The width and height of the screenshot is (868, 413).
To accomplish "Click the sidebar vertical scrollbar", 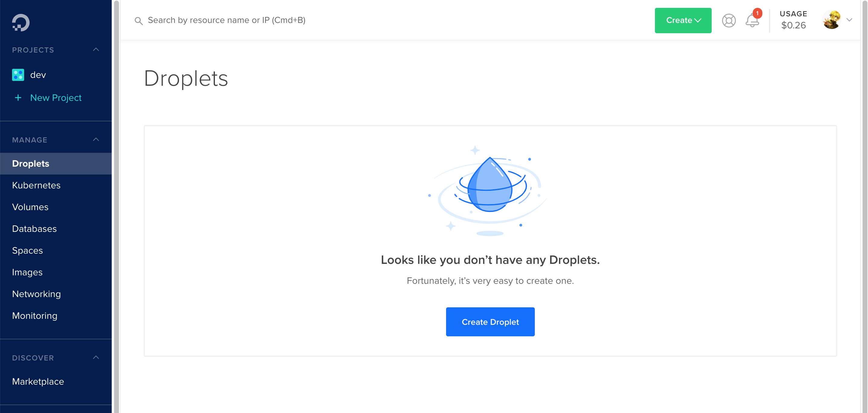I will 116,206.
